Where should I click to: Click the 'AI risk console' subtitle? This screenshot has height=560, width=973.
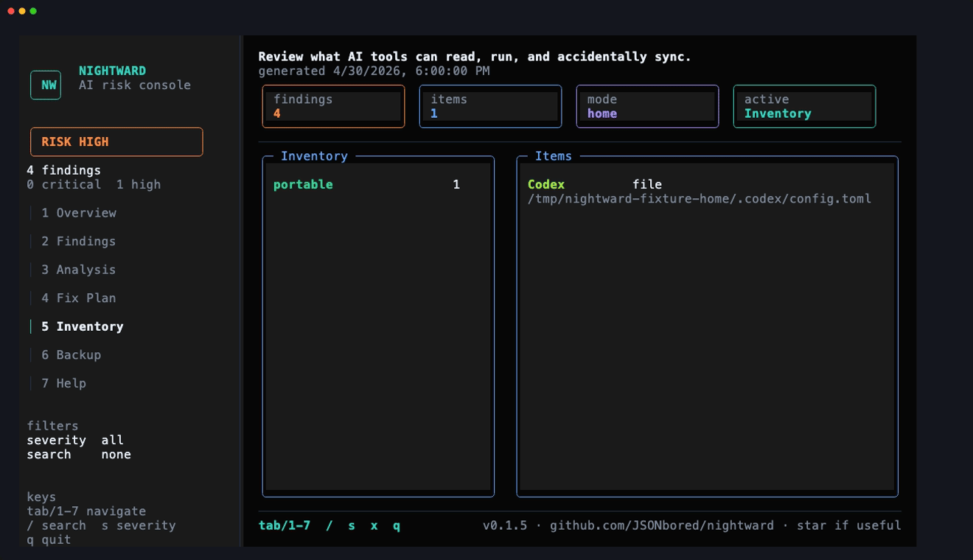click(x=135, y=85)
